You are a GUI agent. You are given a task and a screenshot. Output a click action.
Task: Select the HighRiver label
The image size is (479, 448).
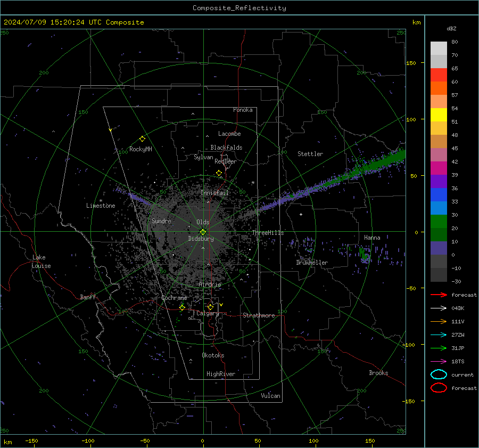pyautogui.click(x=221, y=374)
